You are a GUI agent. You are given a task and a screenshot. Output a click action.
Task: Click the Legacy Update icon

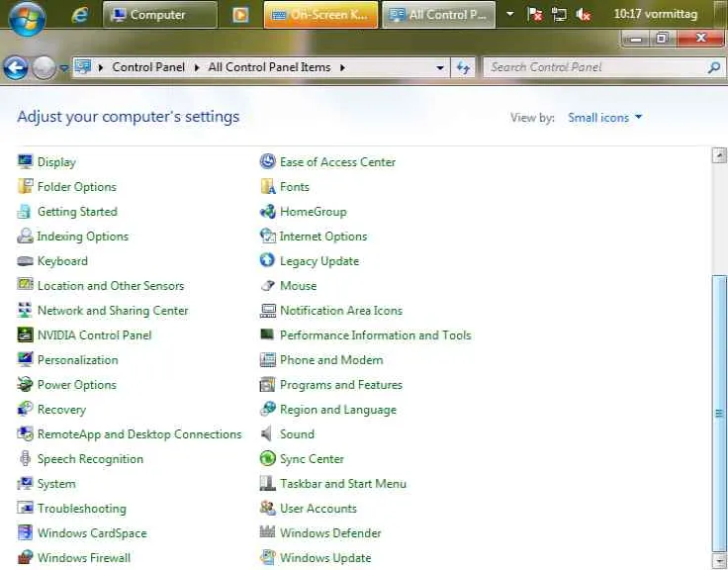pos(267,260)
